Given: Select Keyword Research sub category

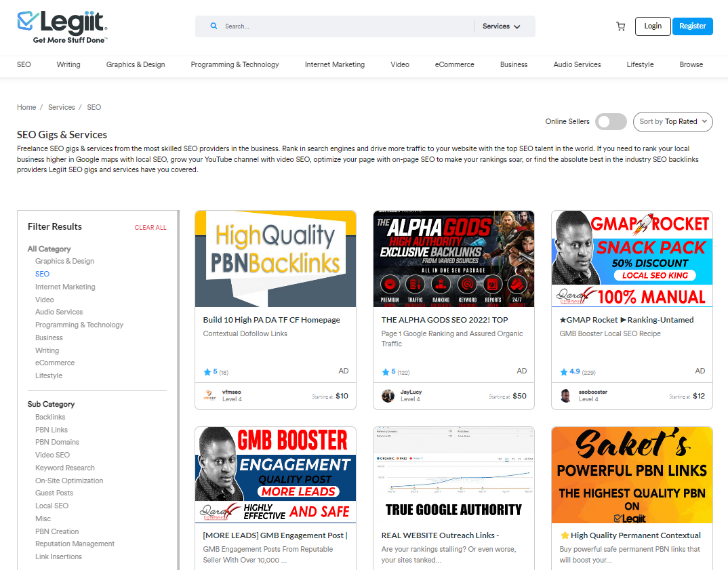Looking at the screenshot, I should point(65,468).
